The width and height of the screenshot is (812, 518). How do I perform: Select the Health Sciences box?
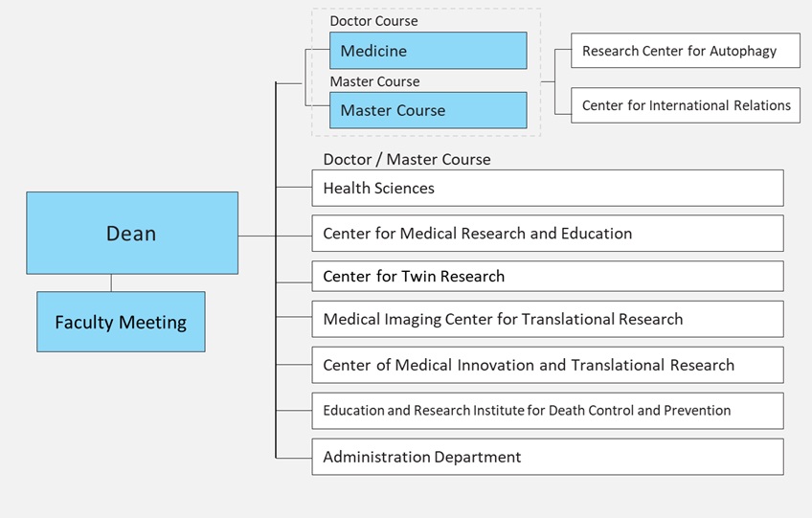pos(547,188)
